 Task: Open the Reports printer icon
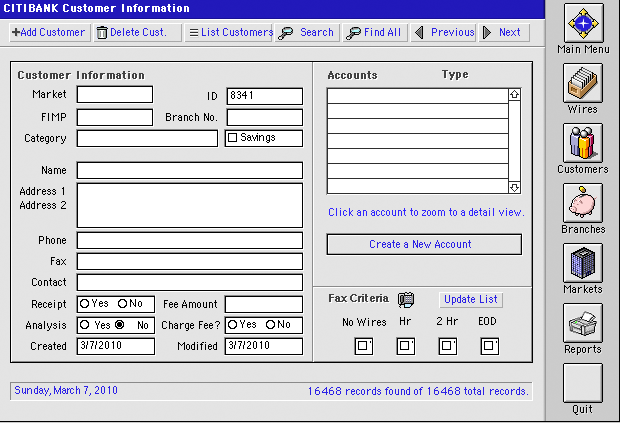[x=583, y=323]
